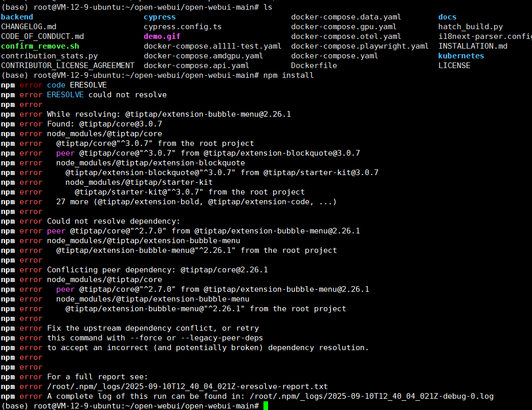Click 'Conflicting peer dependency: @tiptap/core@2.26.1' line
532x410 pixels.
pos(158,270)
